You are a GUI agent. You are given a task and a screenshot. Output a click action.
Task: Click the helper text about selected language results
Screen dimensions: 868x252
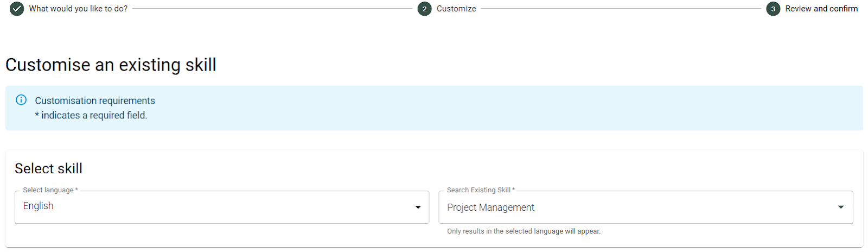pos(524,231)
